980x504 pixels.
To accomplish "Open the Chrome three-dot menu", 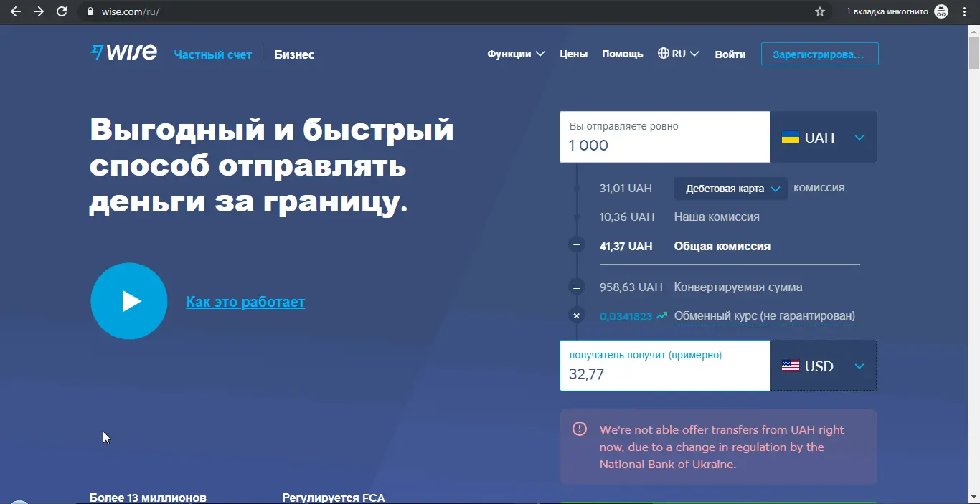I will (x=965, y=11).
